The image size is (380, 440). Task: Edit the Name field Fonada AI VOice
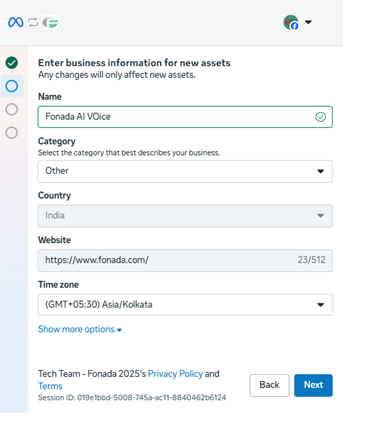(185, 117)
